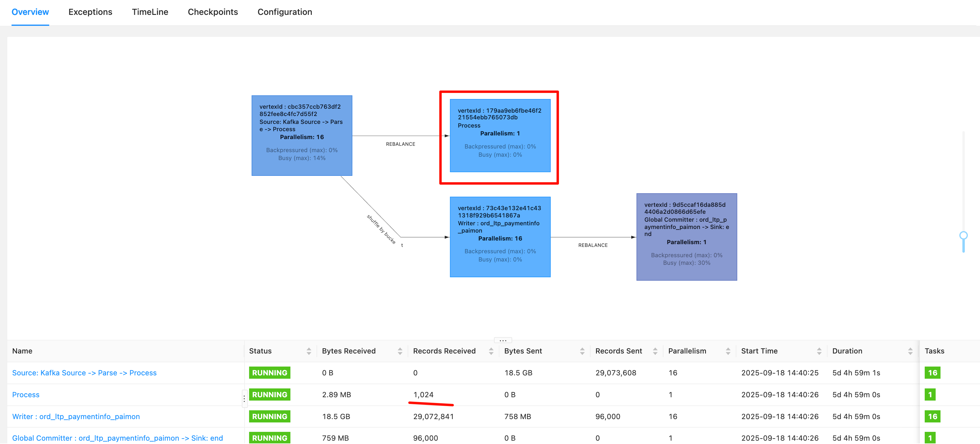Go to the TimeLine tab
Screen dimensions: 980x444
(150, 12)
